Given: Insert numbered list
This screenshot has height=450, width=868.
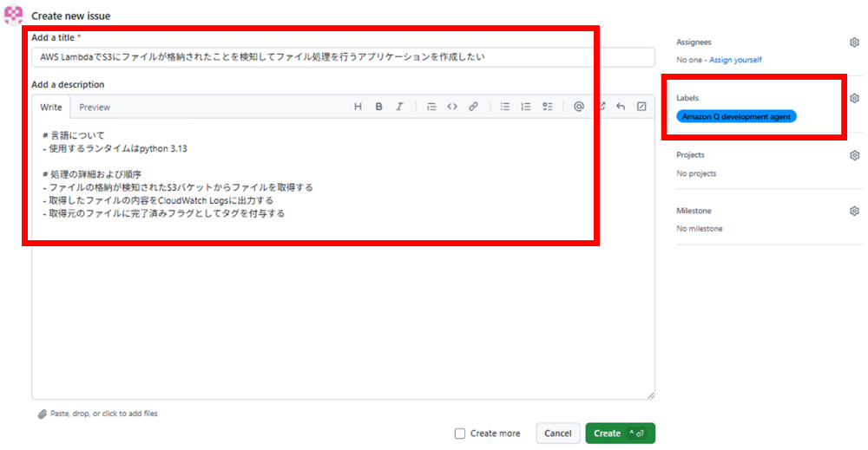Looking at the screenshot, I should (526, 107).
